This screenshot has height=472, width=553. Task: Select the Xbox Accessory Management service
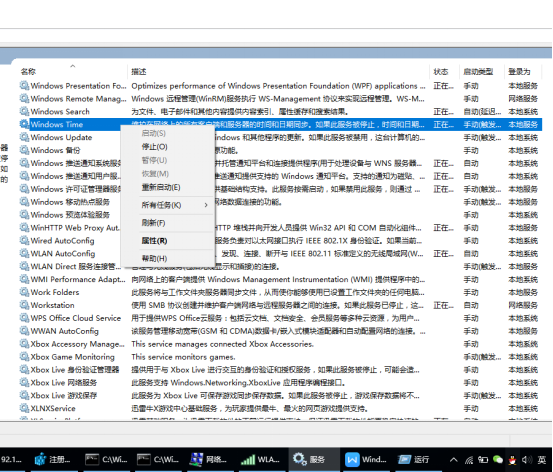pyautogui.click(x=78, y=344)
